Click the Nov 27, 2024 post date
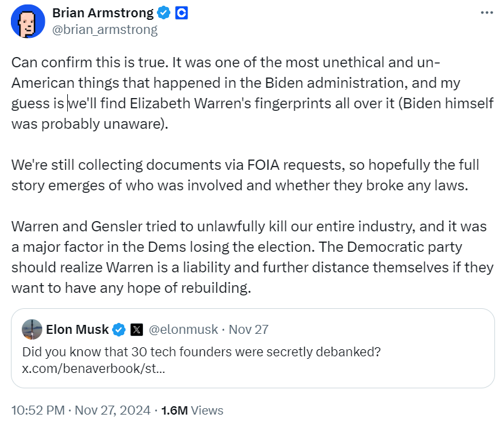 (113, 410)
